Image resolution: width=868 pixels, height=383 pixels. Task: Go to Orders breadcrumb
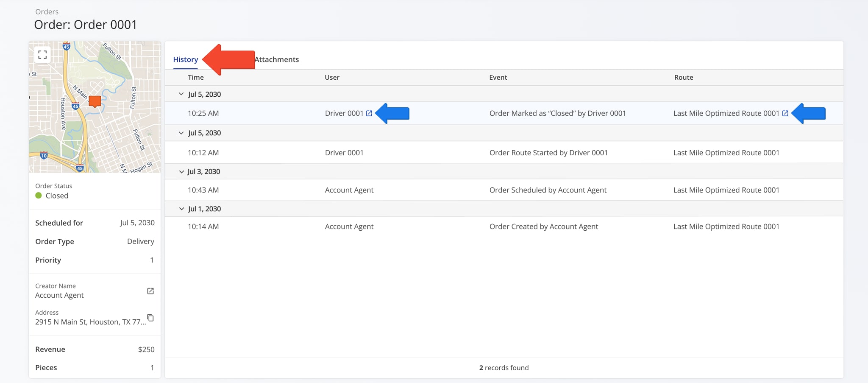click(x=47, y=12)
